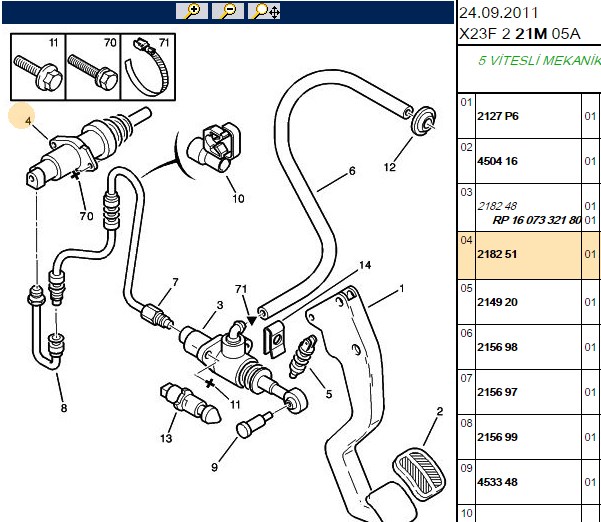Click row index 02 in parts table
Screen dimensions: 601x522
click(x=466, y=148)
